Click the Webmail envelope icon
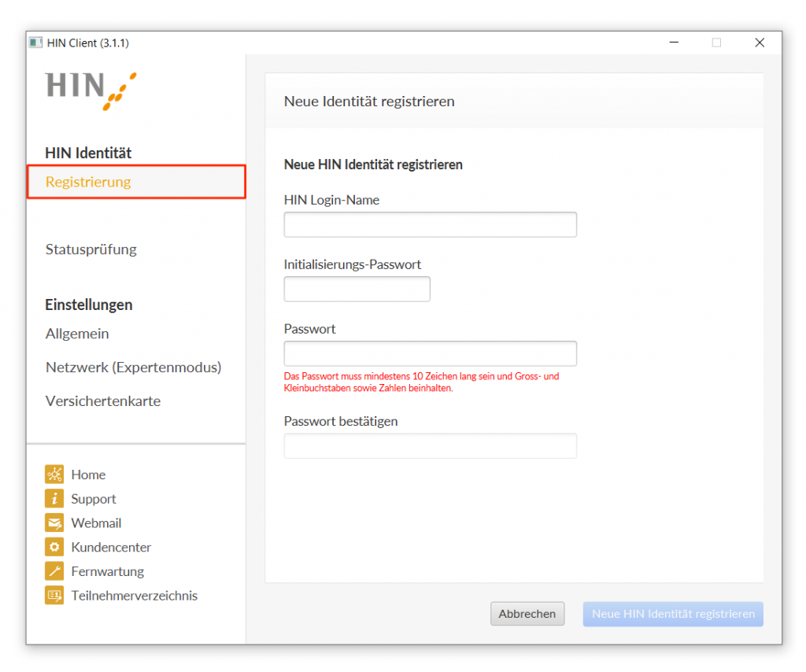Screen dimensions: 806x672 [54, 523]
